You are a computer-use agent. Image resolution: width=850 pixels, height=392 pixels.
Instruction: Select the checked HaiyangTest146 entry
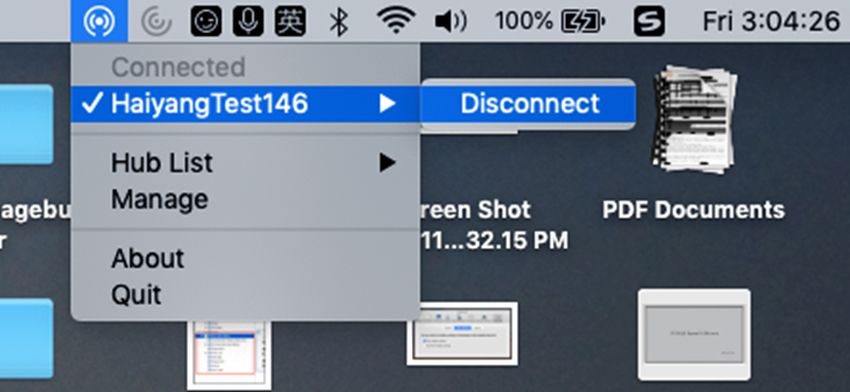pyautogui.click(x=245, y=104)
